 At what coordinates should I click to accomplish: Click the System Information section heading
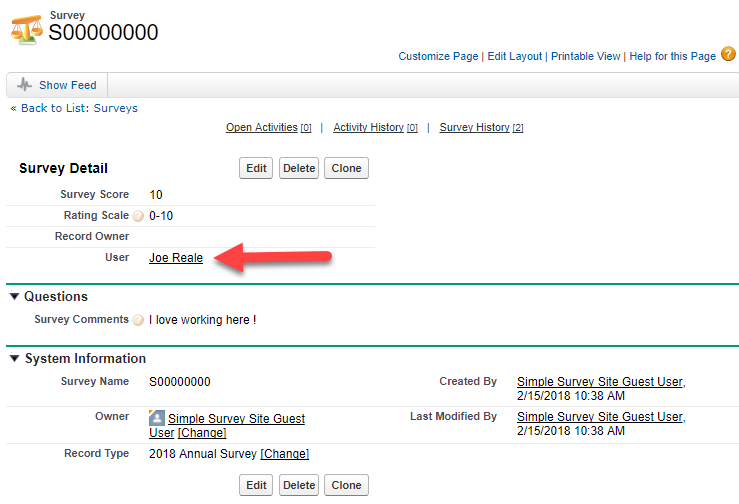click(x=85, y=358)
